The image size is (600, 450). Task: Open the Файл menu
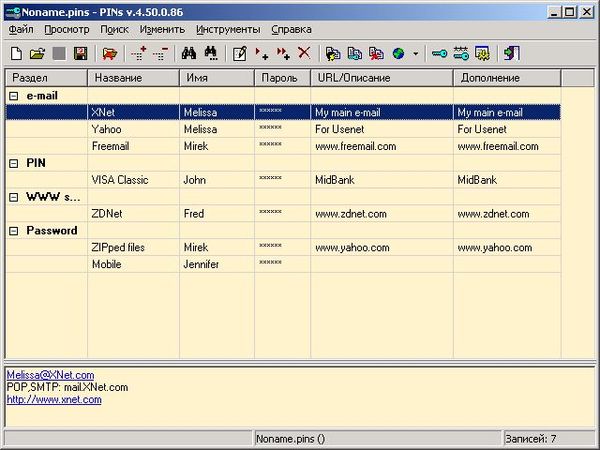21,29
